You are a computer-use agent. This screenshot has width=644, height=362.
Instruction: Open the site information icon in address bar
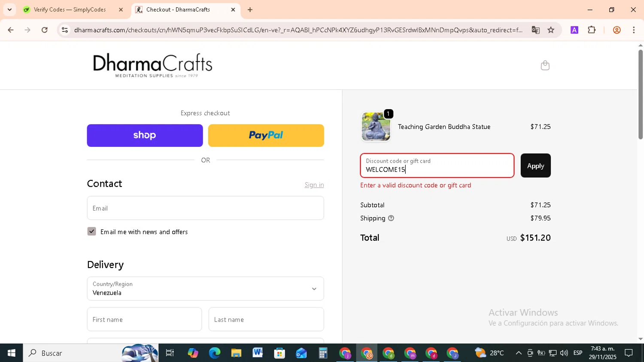(65, 30)
